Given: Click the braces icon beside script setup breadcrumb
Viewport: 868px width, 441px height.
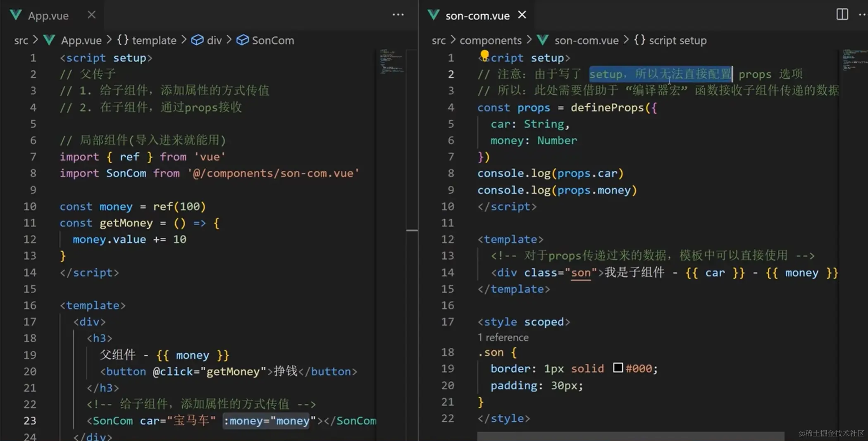Looking at the screenshot, I should (639, 40).
